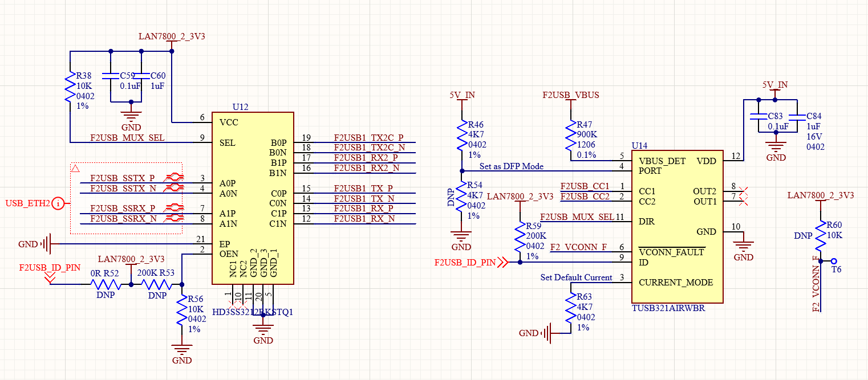Image resolution: width=868 pixels, height=380 pixels.
Task: Click the 'Set Default Current' label
Action: (x=576, y=277)
